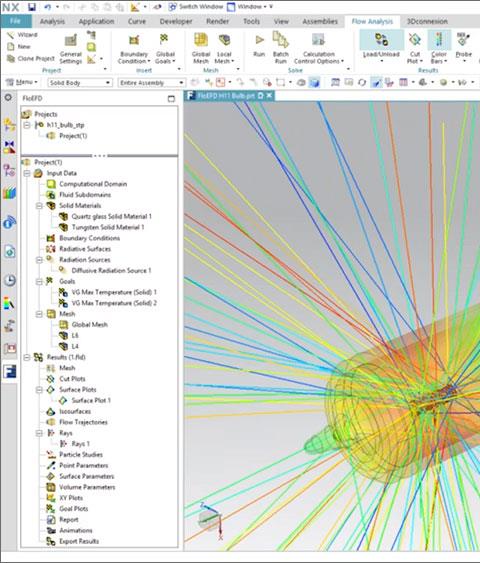Click the Probe tool
The height and width of the screenshot is (563, 480).
(463, 46)
